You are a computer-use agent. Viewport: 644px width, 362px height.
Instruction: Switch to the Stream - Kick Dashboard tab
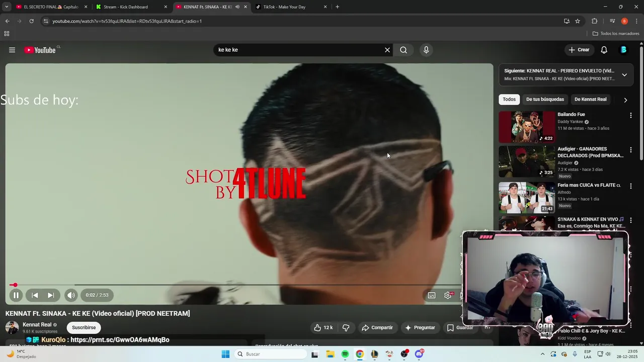[131, 7]
